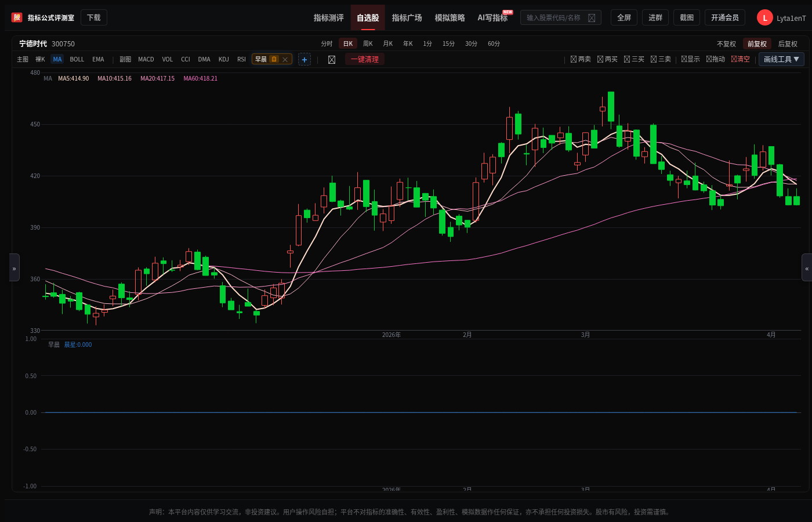
Task: Toggle the 三买 signal marker
Action: 634,59
